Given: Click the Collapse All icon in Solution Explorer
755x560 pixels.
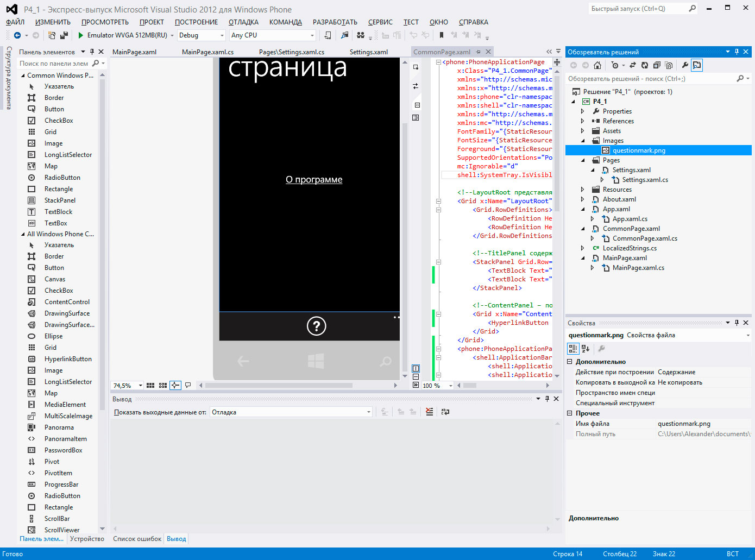Looking at the screenshot, I should [x=657, y=65].
